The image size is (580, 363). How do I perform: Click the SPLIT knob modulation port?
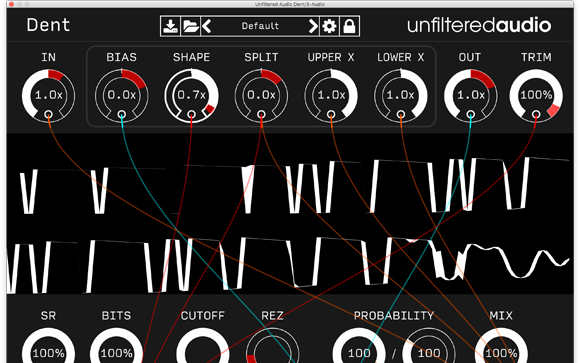(x=261, y=114)
